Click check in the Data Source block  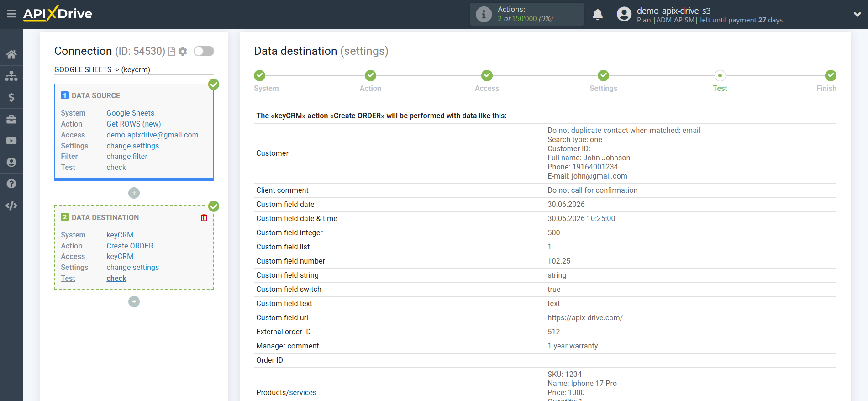pos(116,167)
